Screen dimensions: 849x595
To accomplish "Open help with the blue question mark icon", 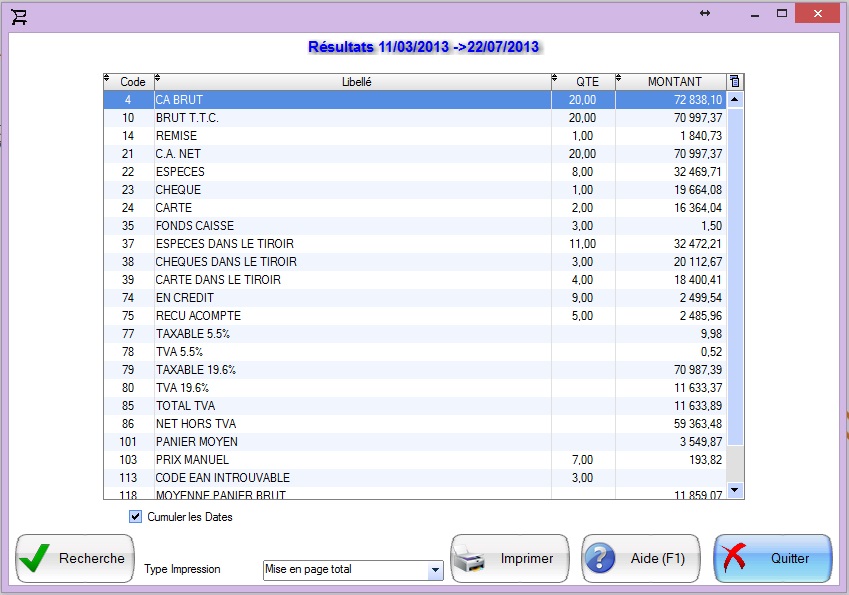I will [599, 559].
